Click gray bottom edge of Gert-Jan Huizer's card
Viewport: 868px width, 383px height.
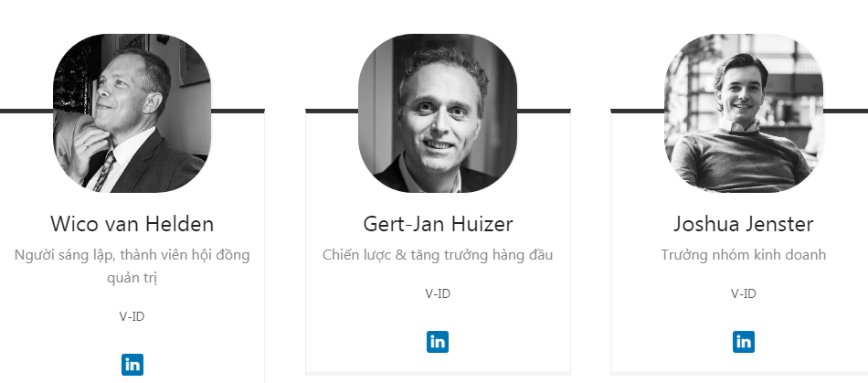438,374
